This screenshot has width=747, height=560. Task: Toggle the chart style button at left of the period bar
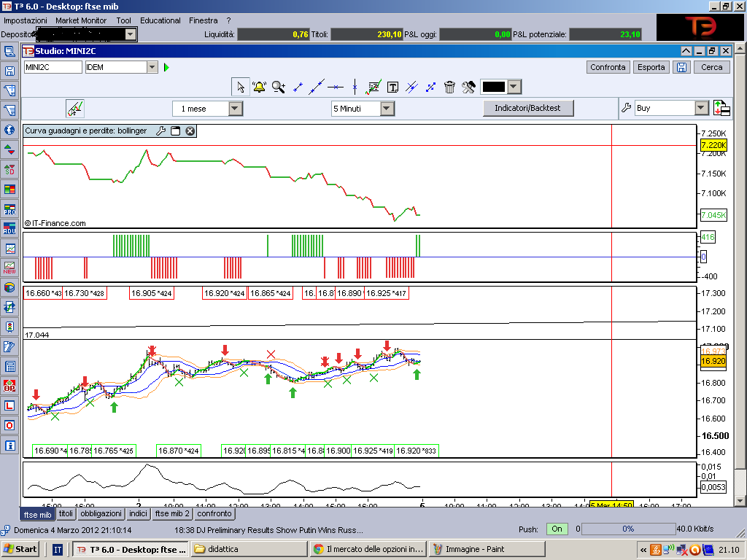[75, 109]
